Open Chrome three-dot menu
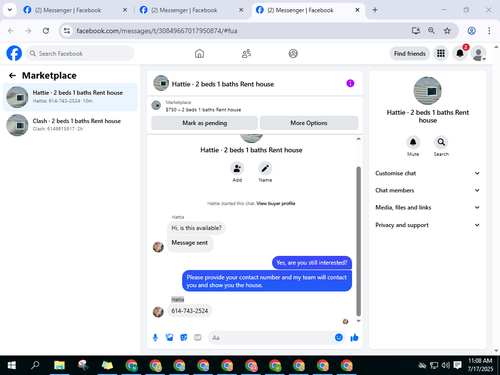 [x=489, y=31]
